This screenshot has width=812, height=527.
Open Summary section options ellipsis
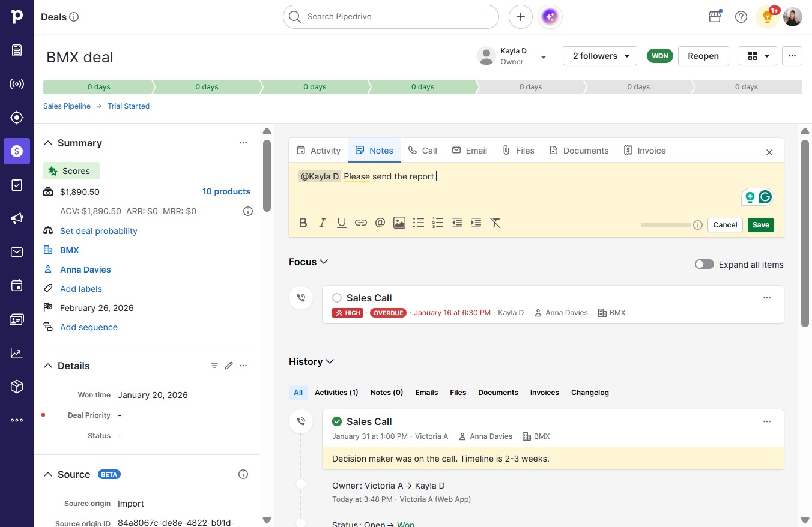tap(243, 143)
